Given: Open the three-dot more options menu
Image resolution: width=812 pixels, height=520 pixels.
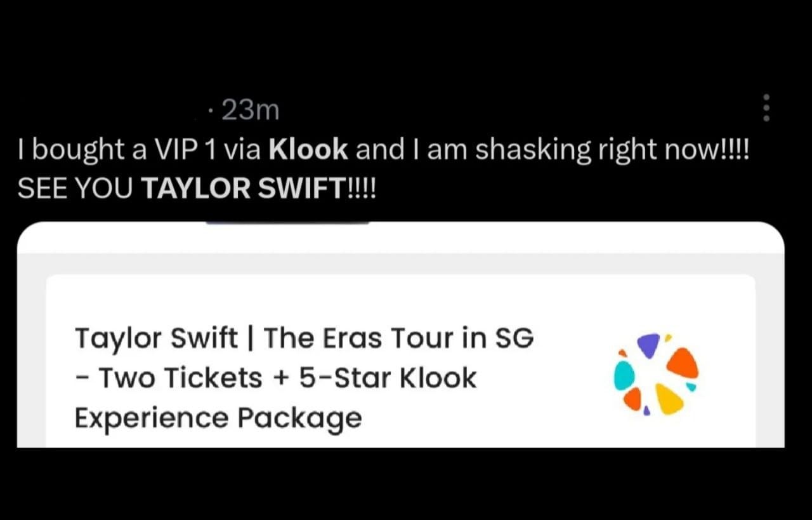Looking at the screenshot, I should pos(766,109).
